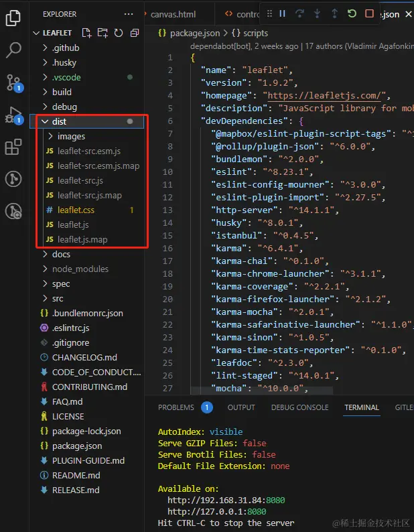Click the debug Step Into button

[x=317, y=13]
